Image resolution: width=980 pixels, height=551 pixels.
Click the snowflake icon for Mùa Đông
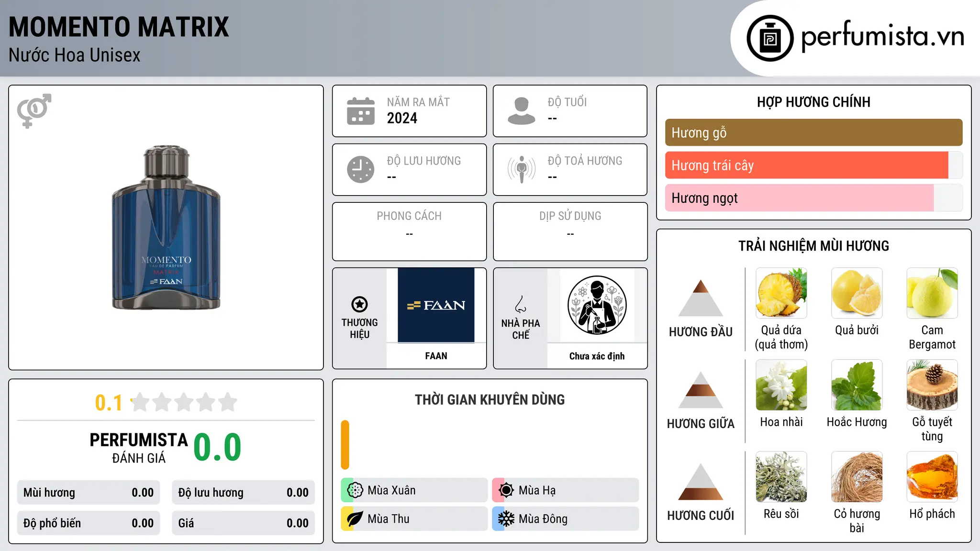506,519
